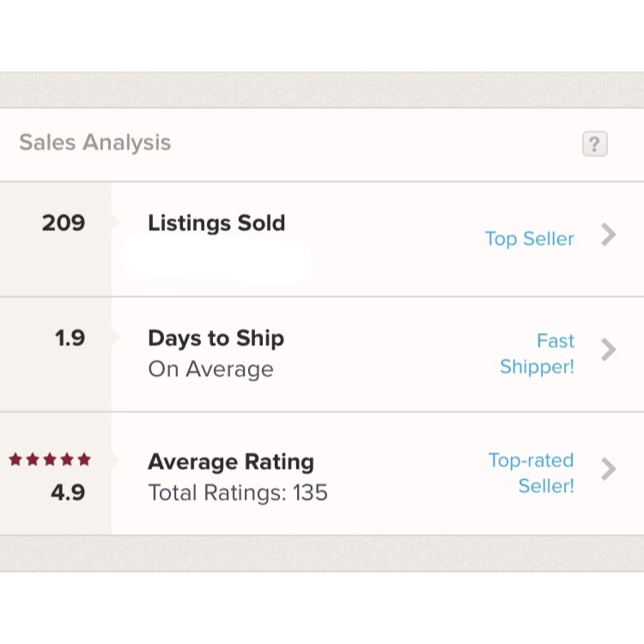Open the Top-rated Seller! link
644x644 pixels.
pos(531,473)
